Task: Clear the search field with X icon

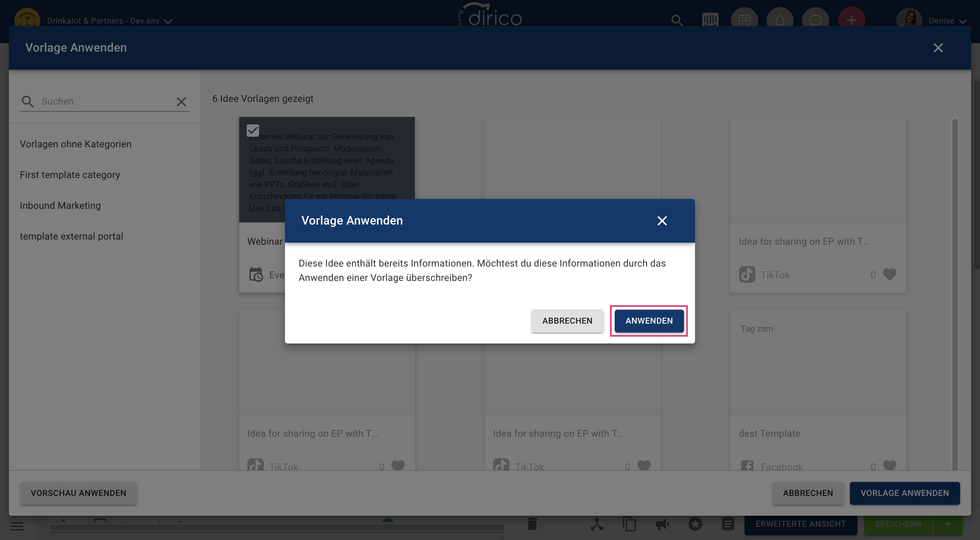Action: tap(181, 102)
